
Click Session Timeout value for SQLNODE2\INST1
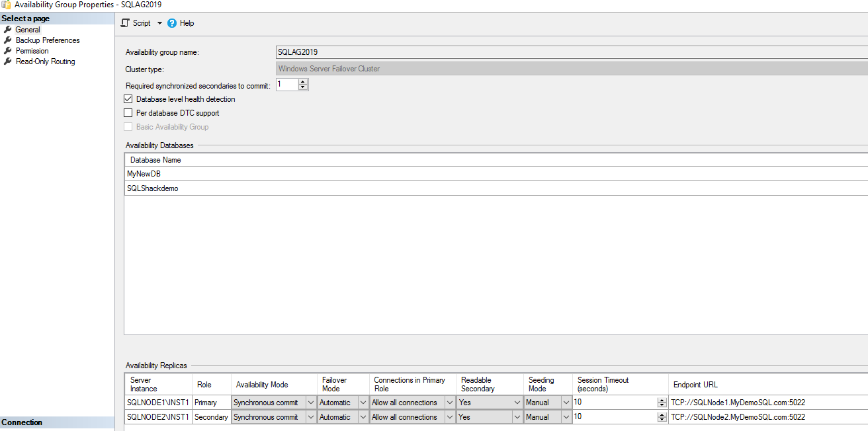click(614, 417)
